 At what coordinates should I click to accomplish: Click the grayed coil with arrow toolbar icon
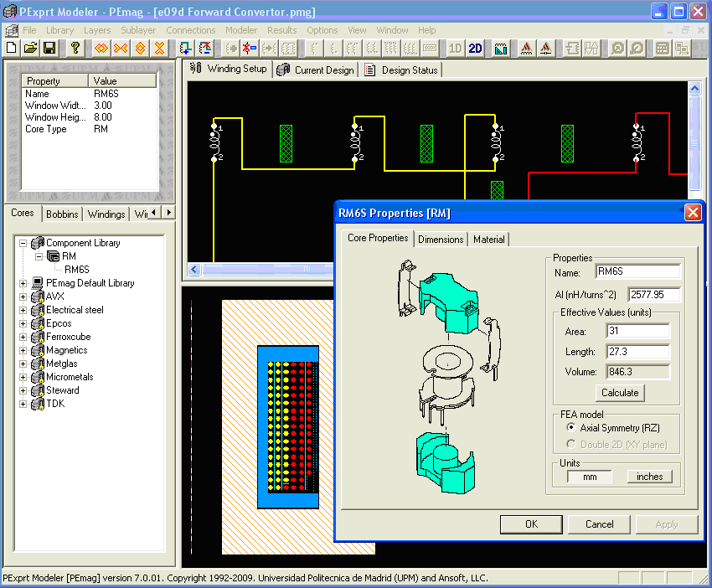[x=269, y=48]
